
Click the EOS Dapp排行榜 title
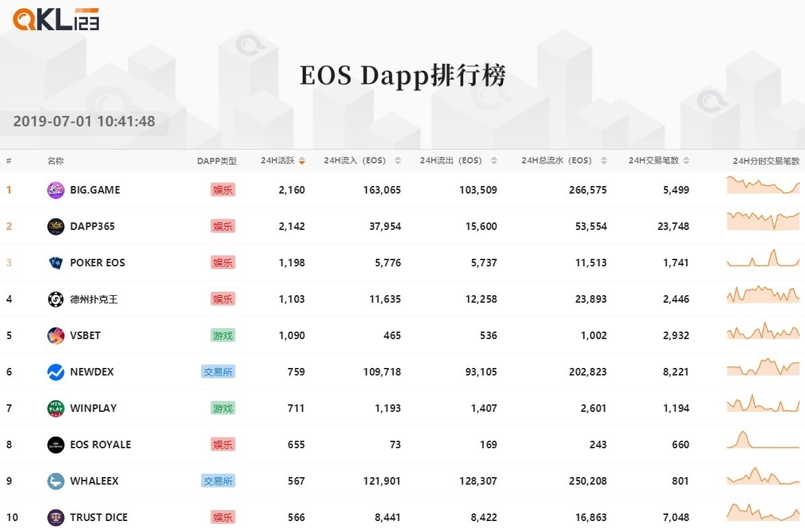[x=402, y=76]
